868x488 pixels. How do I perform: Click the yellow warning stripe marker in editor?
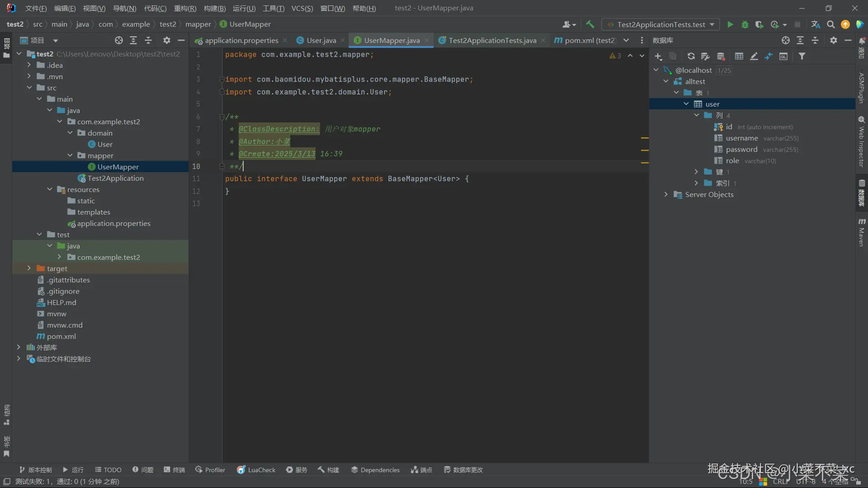point(645,138)
